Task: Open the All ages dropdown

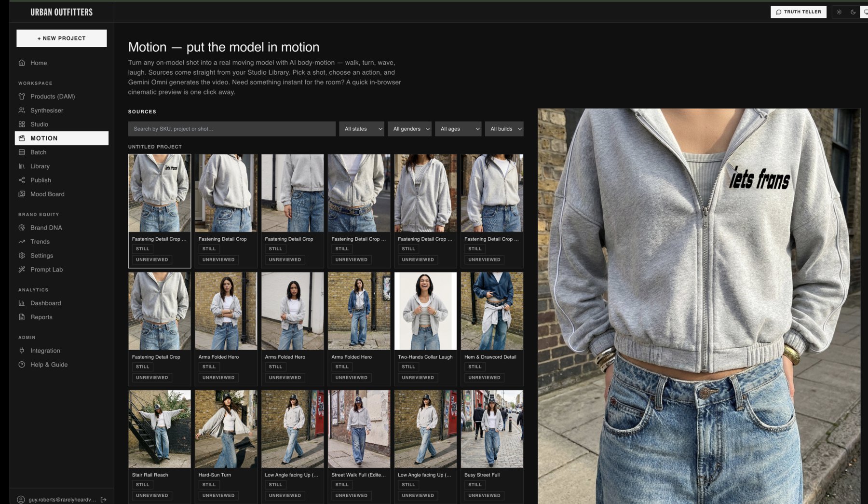Action: (458, 129)
